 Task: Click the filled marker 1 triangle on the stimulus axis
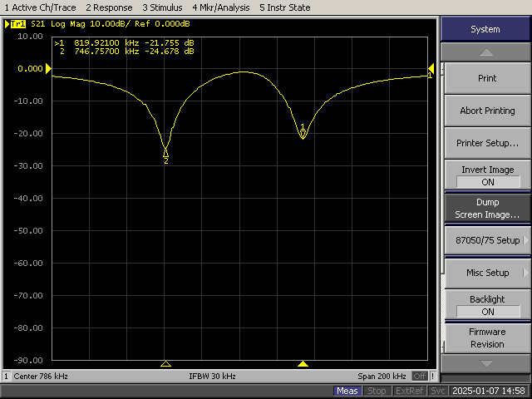[x=303, y=364]
